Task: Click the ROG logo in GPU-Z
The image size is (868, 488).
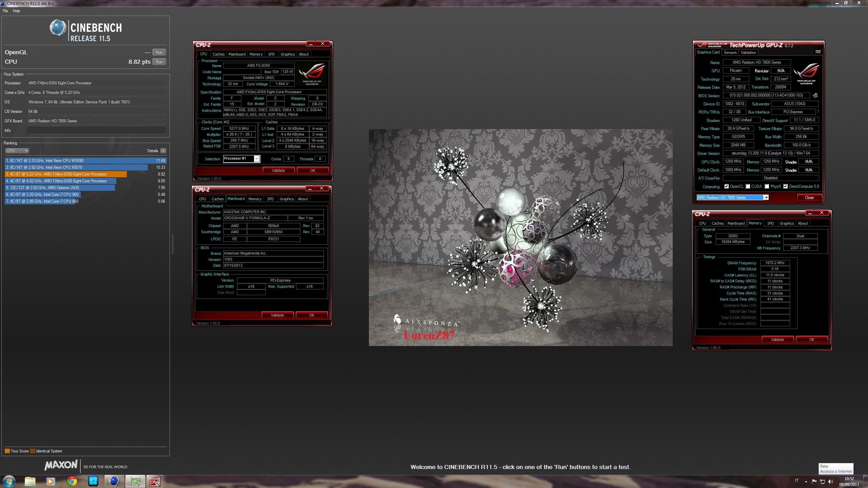Action: pyautogui.click(x=806, y=73)
